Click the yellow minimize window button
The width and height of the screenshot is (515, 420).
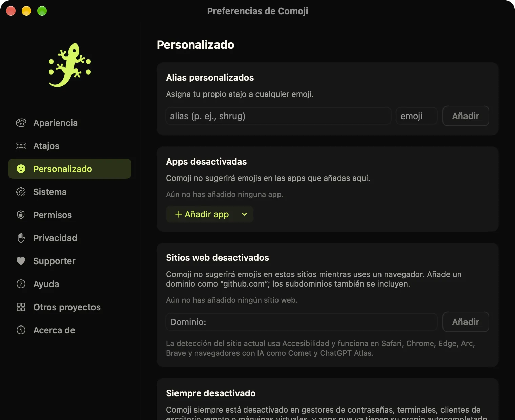(26, 11)
